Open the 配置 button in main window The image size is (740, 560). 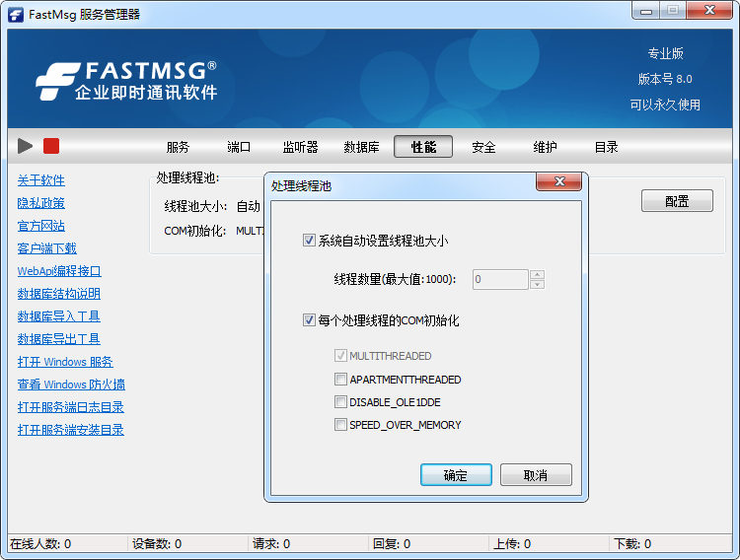tap(677, 201)
